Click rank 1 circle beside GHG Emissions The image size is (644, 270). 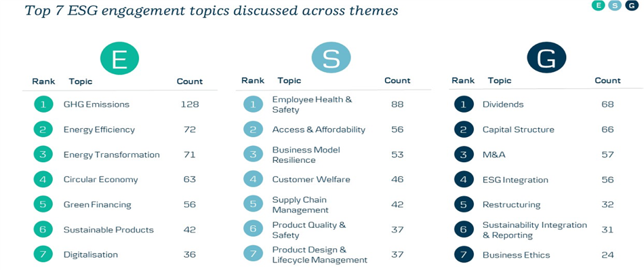coord(43,104)
